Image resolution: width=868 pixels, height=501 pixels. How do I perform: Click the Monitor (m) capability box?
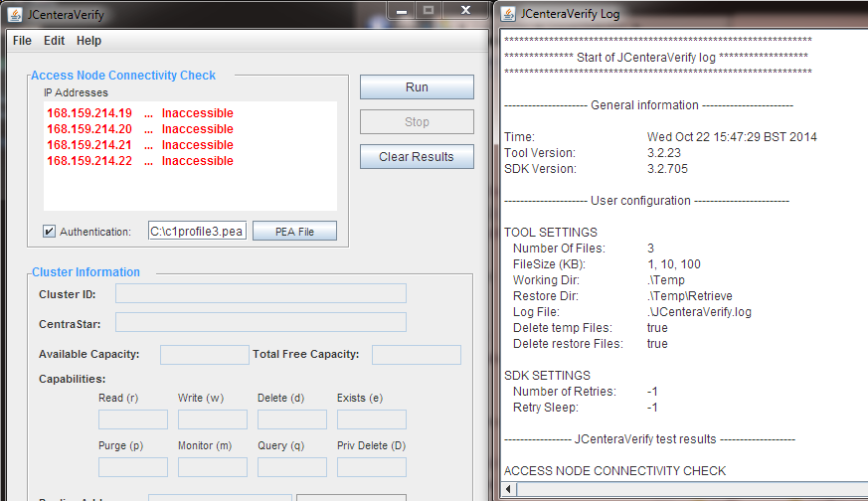point(213,467)
